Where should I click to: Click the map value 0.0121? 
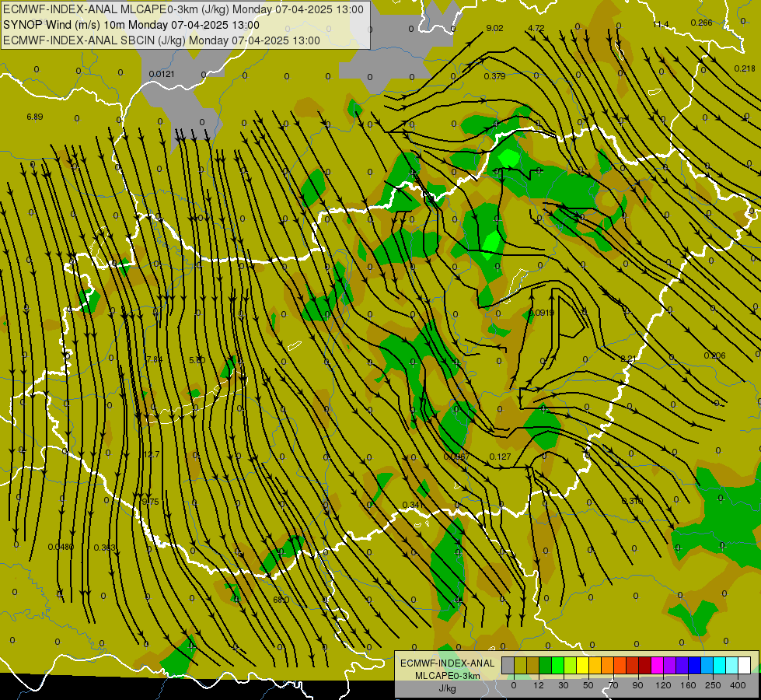pyautogui.click(x=162, y=74)
